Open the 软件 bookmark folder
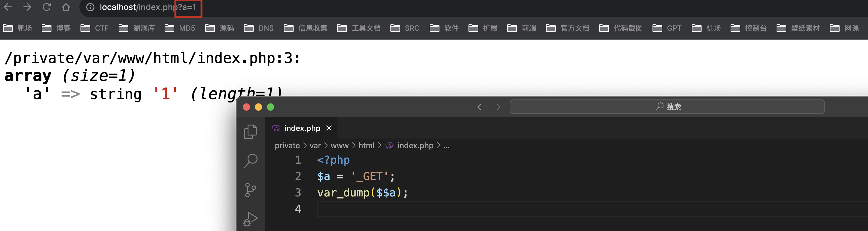This screenshot has height=231, width=868. click(x=444, y=28)
